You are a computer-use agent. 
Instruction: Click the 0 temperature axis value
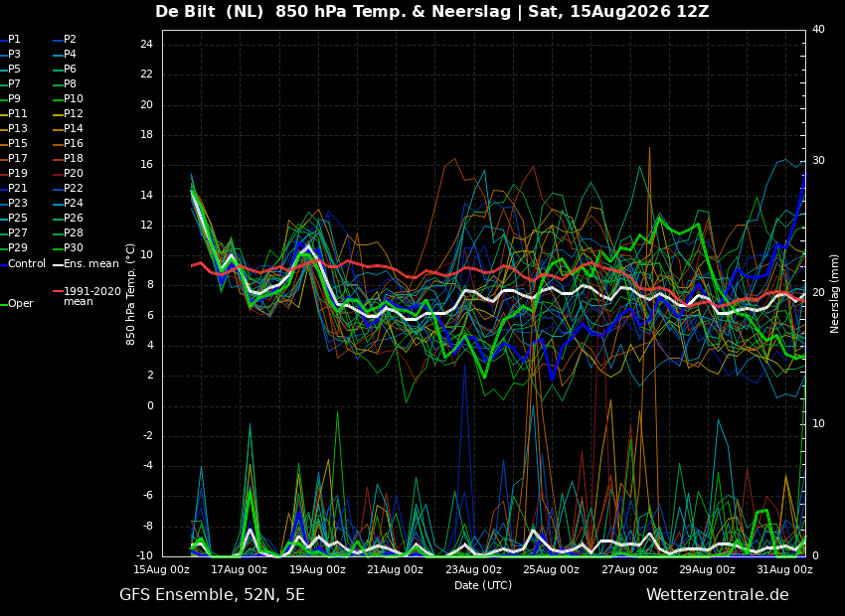tap(150, 406)
